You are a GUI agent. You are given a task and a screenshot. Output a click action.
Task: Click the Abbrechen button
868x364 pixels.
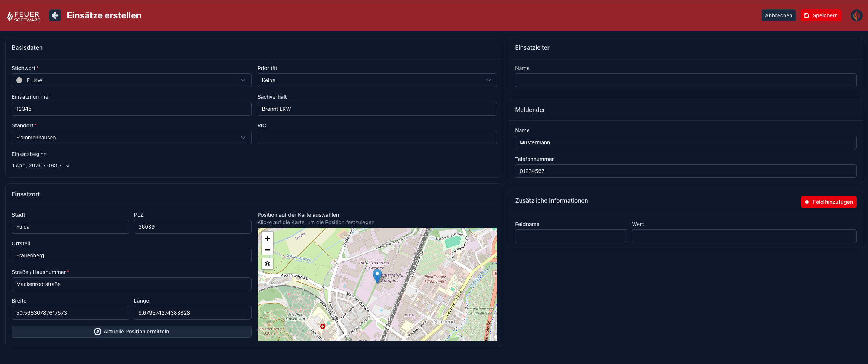click(x=778, y=15)
